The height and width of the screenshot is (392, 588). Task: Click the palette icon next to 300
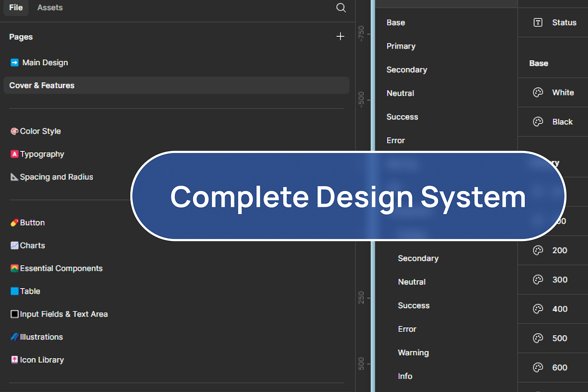(538, 280)
